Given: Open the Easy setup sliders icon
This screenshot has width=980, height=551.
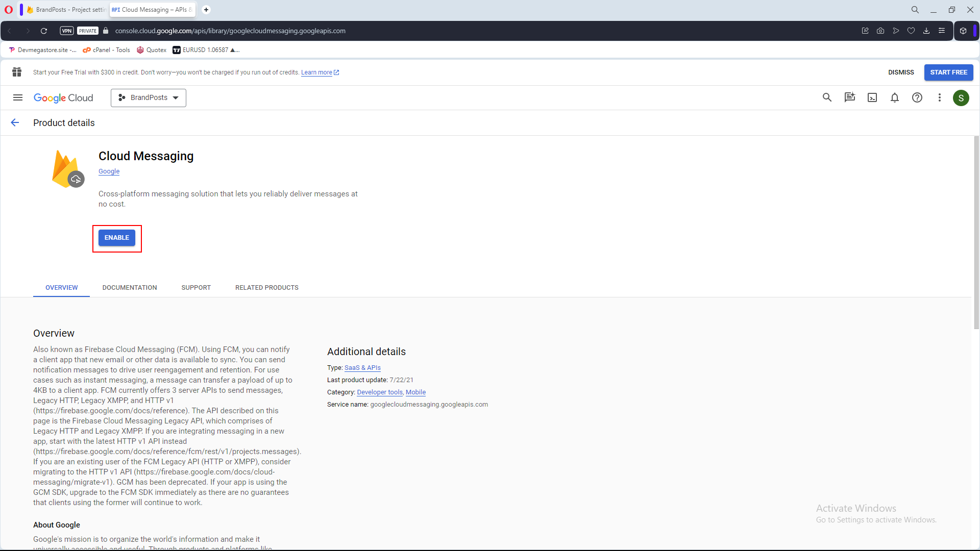Looking at the screenshot, I should click(942, 31).
